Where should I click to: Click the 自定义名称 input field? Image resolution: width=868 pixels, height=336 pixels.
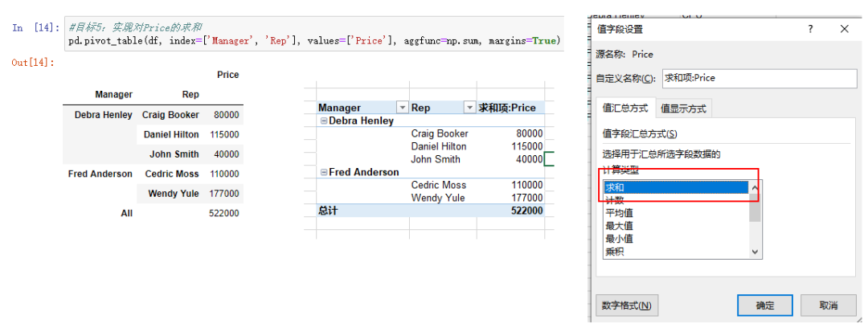click(759, 78)
